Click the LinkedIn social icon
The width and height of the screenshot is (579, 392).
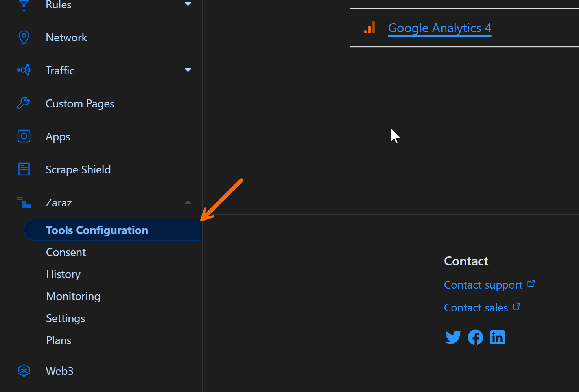(x=497, y=337)
